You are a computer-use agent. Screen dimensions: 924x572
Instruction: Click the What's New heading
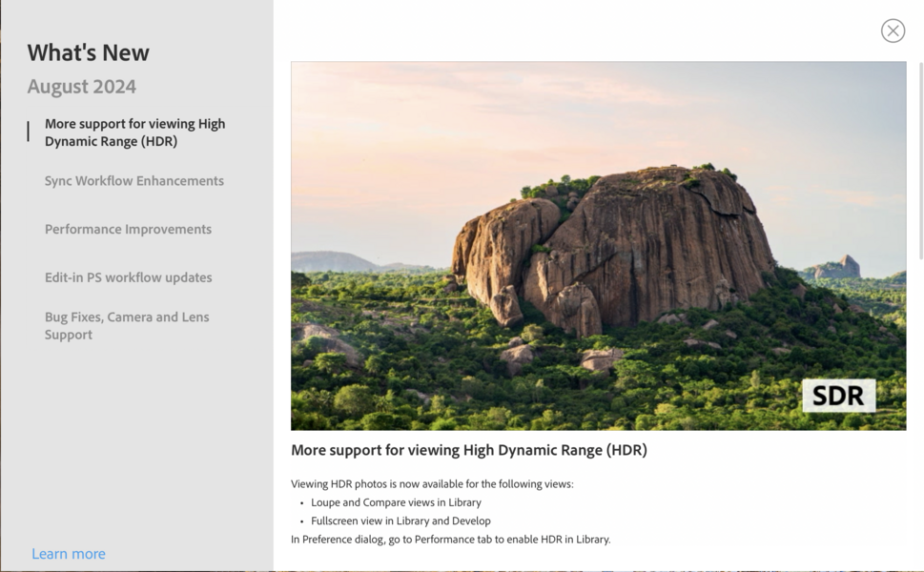88,53
